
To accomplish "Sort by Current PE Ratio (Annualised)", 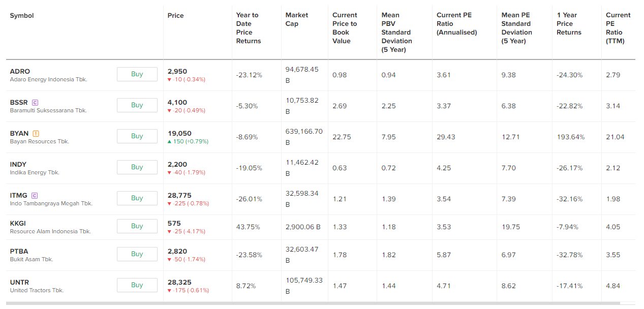I will [457, 23].
